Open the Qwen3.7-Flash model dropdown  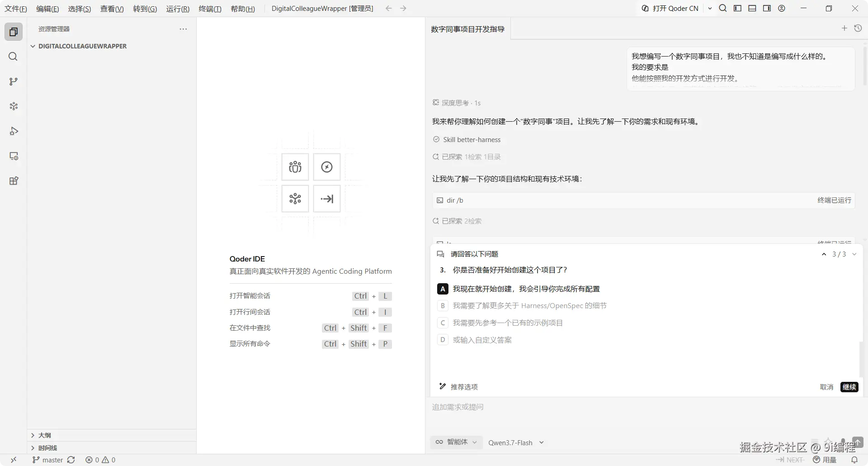[x=516, y=442]
